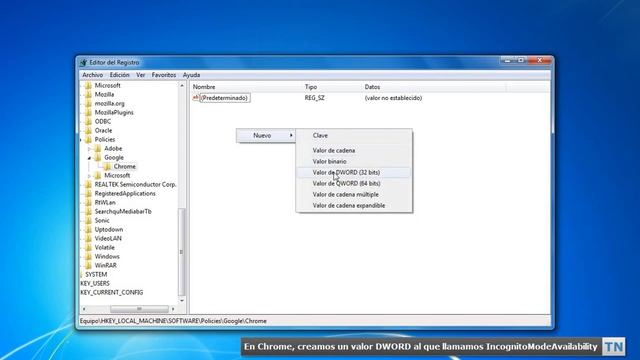Click the tree scroll down arrow

point(182,301)
